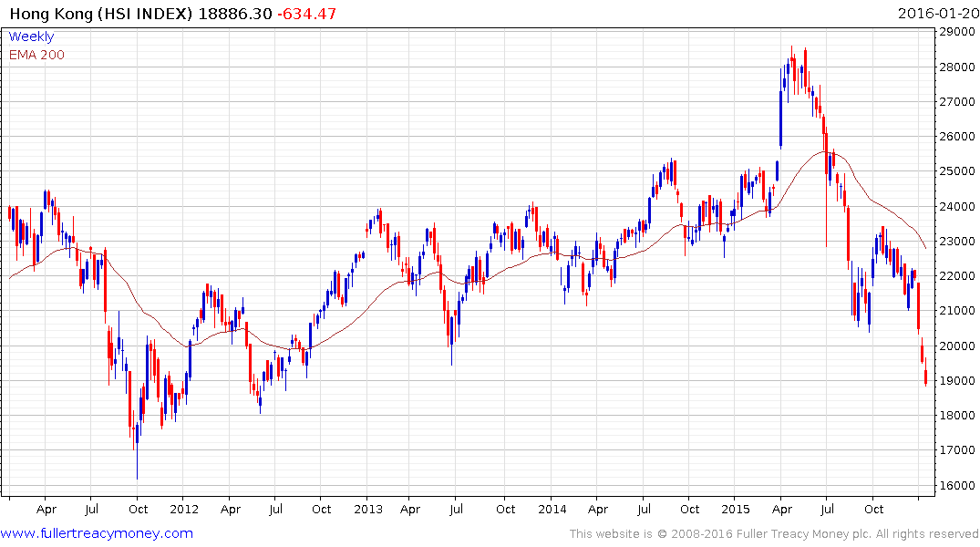Select the chart date 2016-01-20
The image size is (980, 547).
(x=938, y=13)
